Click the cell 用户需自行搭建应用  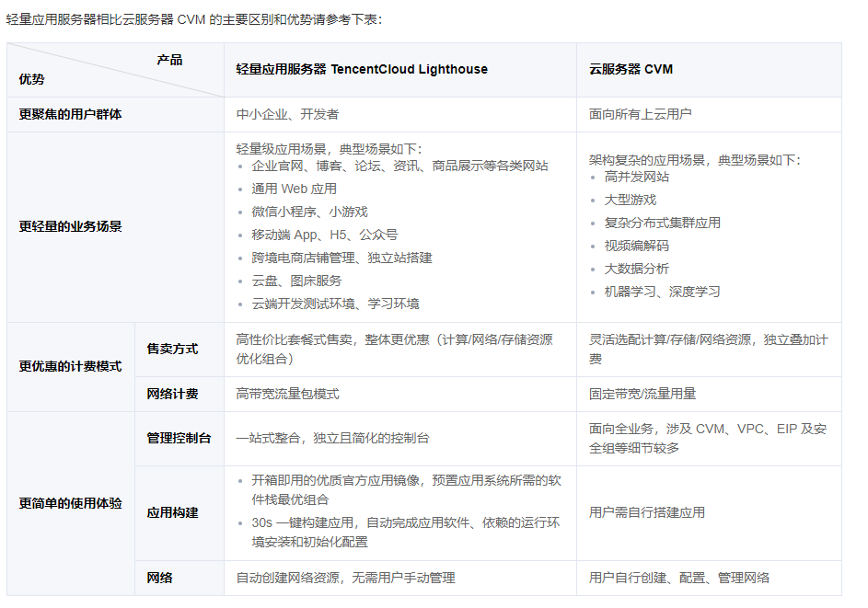647,513
